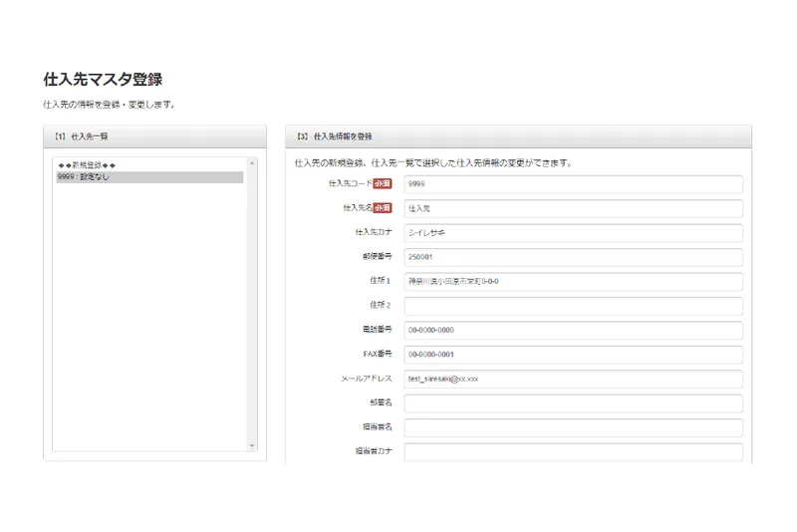Viewport: 797px width, 532px height.
Task: Click the 【3】仕入先情報を登録 panel header
Action: point(518,136)
